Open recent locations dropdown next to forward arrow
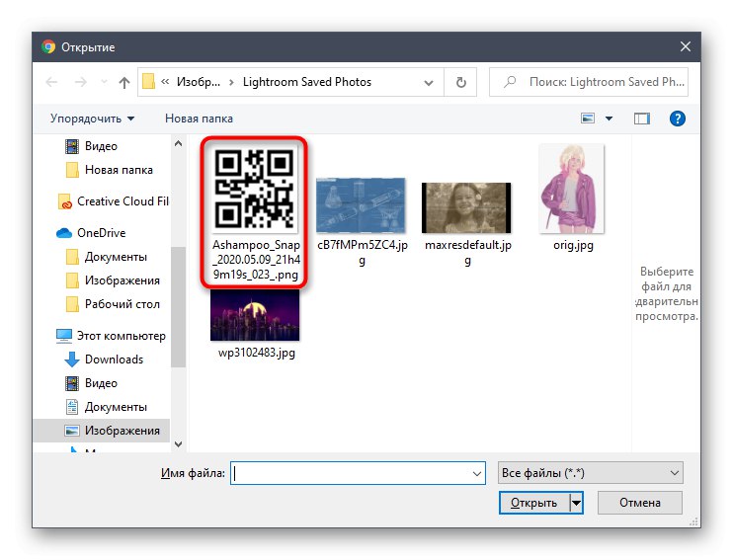Viewport: 733px width, 560px height. (x=104, y=82)
